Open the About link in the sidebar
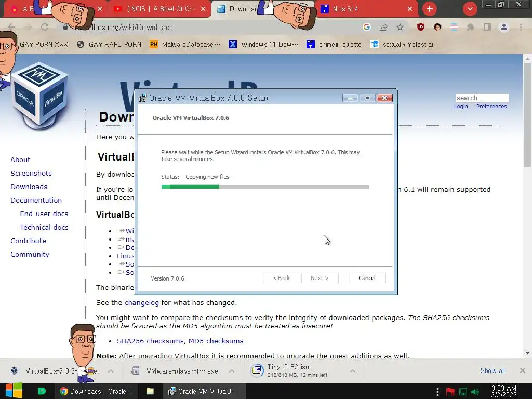This screenshot has width=532, height=399. [20, 159]
